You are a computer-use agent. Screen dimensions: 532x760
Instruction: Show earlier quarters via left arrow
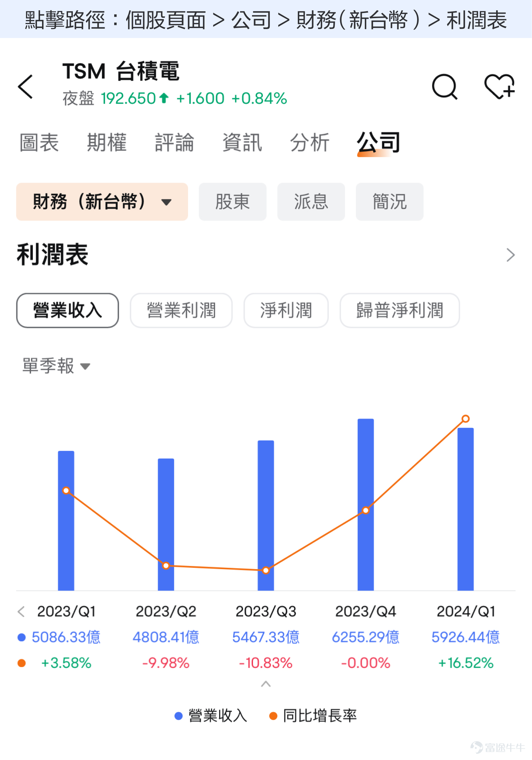click(21, 612)
